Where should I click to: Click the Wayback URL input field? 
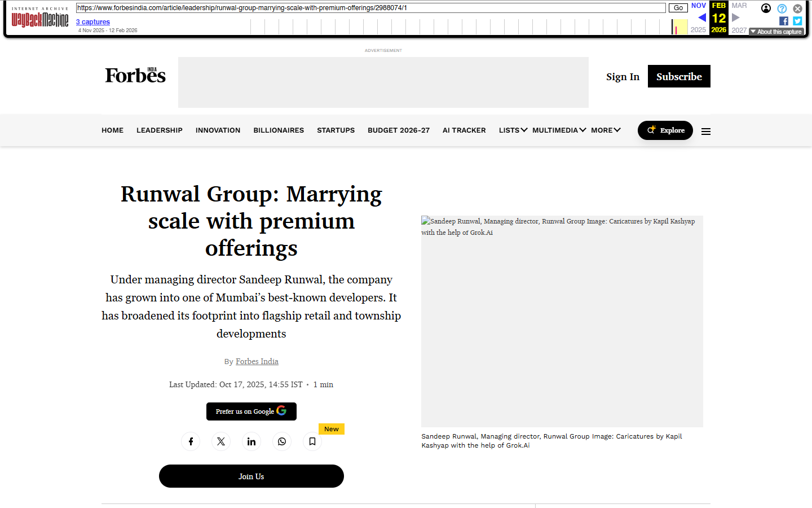coord(371,8)
